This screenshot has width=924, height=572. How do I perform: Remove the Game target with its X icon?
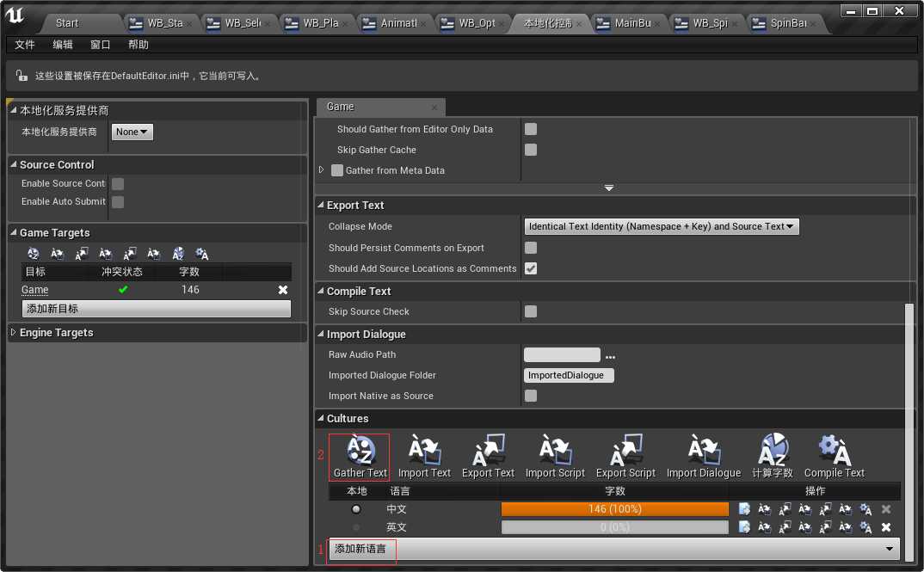[283, 289]
